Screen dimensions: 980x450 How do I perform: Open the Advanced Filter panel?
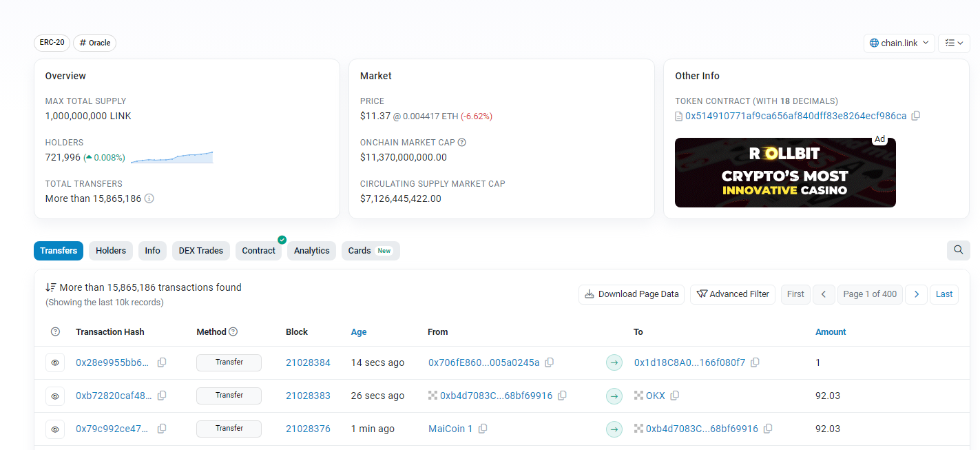click(732, 294)
